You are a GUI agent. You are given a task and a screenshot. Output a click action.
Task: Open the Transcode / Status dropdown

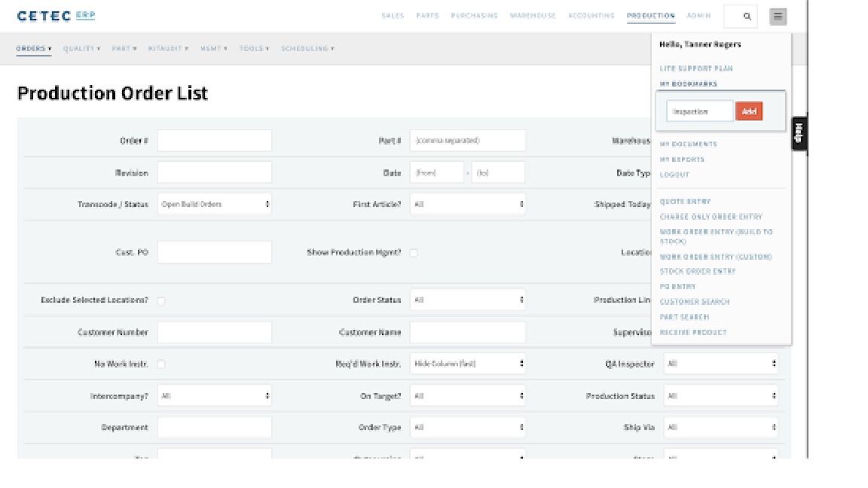214,204
